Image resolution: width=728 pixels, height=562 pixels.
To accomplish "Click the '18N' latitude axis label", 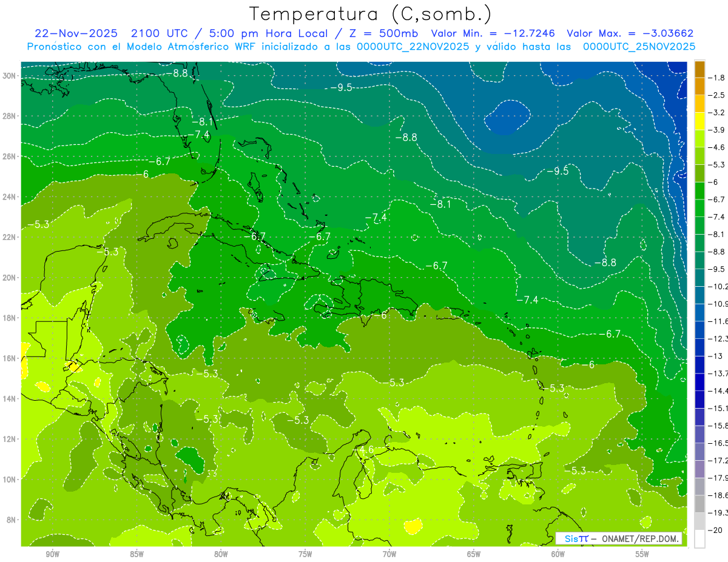I will 9,318.
